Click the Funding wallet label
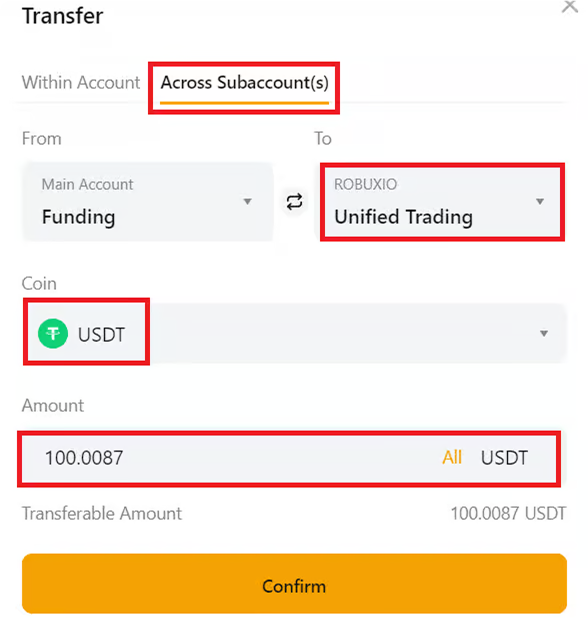The width and height of the screenshot is (588, 619). (79, 217)
